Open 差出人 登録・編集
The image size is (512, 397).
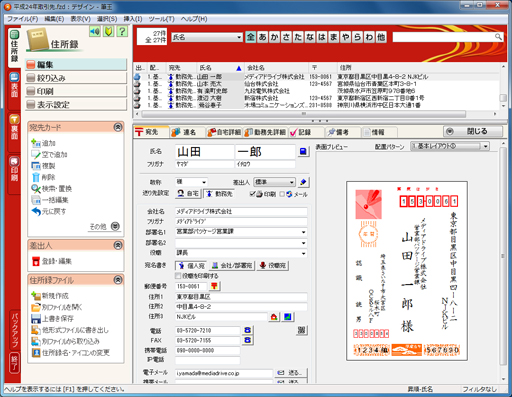(52, 261)
